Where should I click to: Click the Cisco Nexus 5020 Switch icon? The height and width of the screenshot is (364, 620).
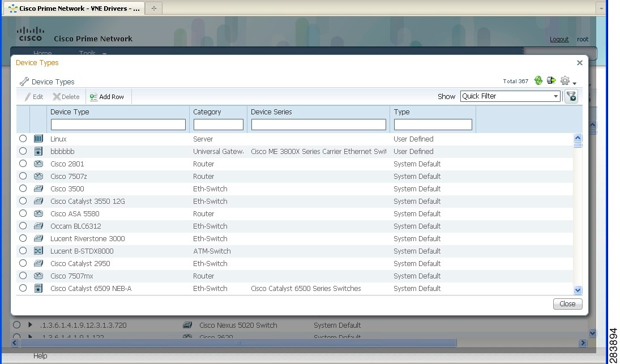(x=187, y=325)
